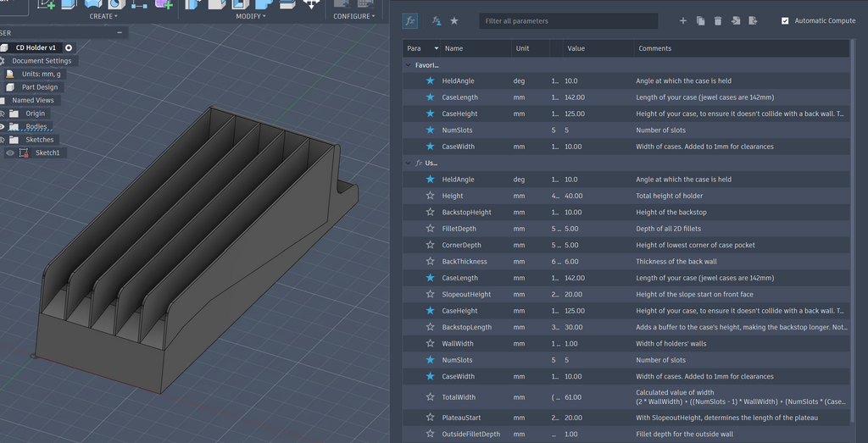Viewport: 868px width, 443px height.
Task: Click the fx all-parameters filter icon
Action: (x=409, y=21)
